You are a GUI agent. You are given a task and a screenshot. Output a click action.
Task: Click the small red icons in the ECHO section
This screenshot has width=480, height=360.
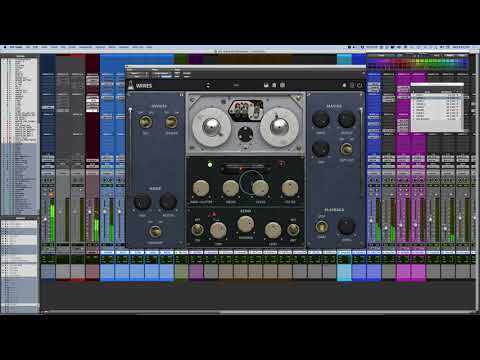212,214
